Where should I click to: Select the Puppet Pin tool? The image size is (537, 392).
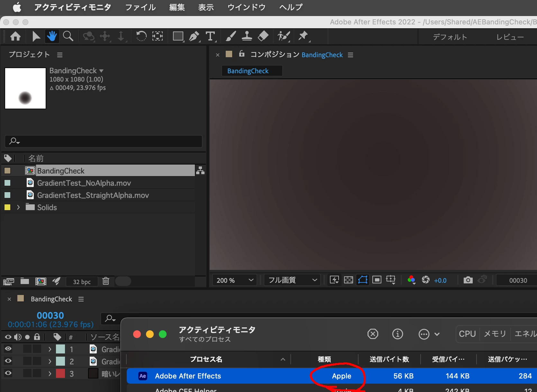tap(303, 36)
